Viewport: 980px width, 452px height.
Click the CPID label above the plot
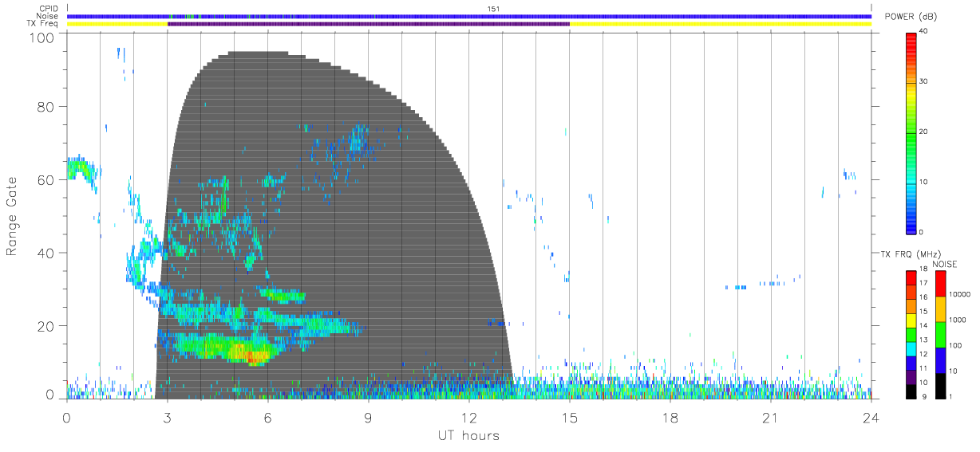[x=48, y=9]
